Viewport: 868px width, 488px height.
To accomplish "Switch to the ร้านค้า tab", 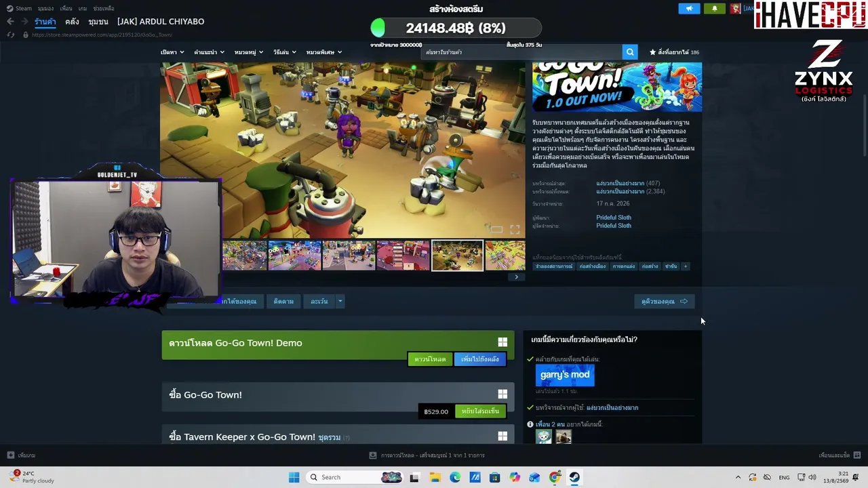I will (x=45, y=22).
